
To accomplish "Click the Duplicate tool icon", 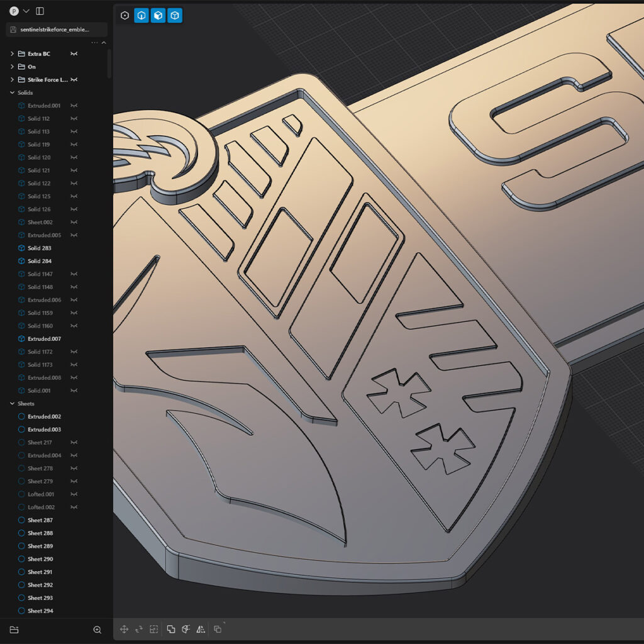I will (x=218, y=629).
